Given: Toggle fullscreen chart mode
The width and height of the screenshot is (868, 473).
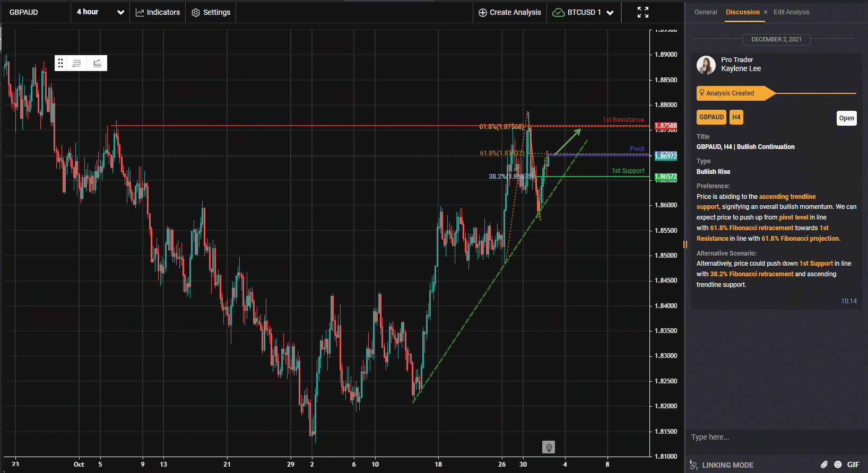Looking at the screenshot, I should (x=643, y=12).
